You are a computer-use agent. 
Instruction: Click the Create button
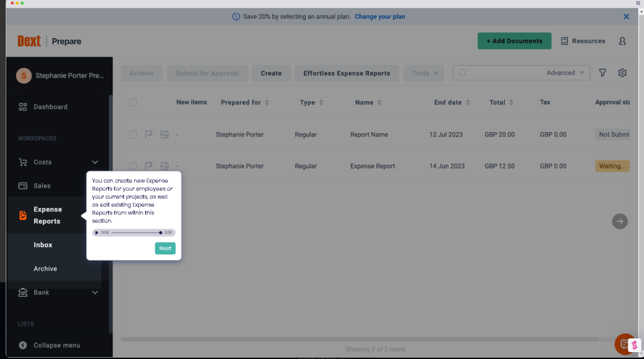point(271,73)
